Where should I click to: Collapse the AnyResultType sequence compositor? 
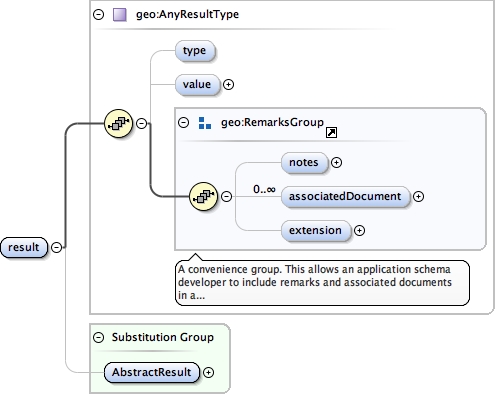142,123
